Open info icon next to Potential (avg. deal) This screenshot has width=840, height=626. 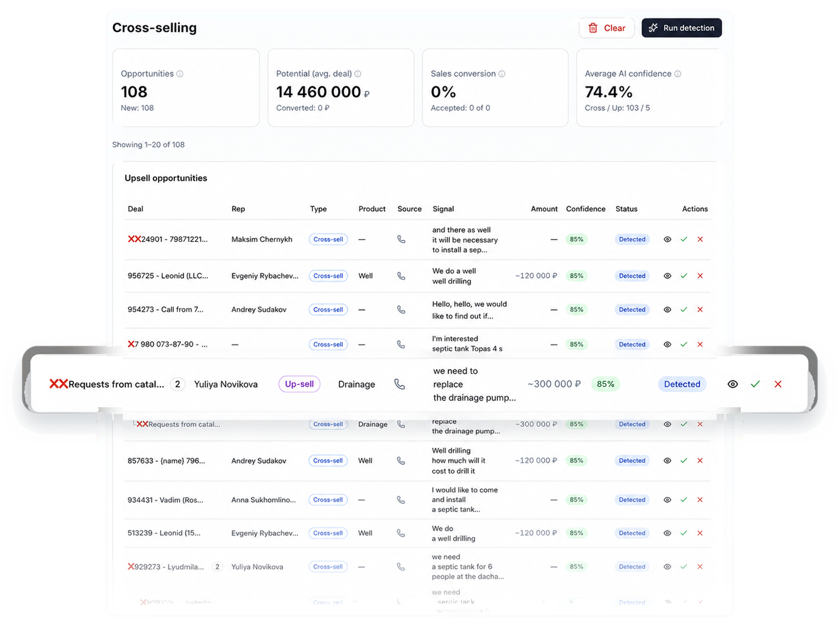coord(358,73)
